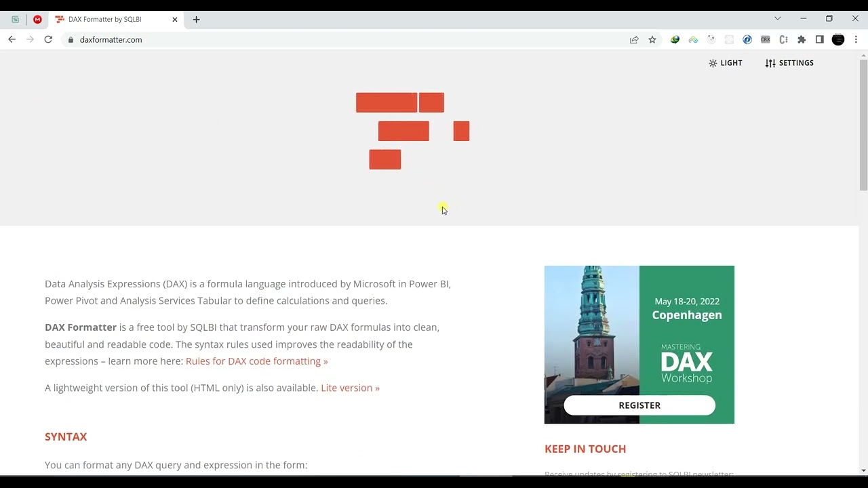Go back to the previous page

12,39
